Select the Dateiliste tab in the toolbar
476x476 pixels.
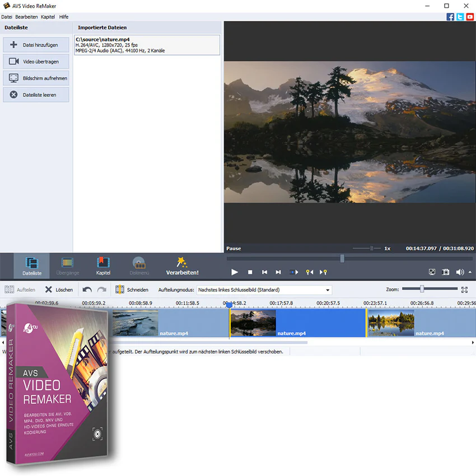[31, 266]
